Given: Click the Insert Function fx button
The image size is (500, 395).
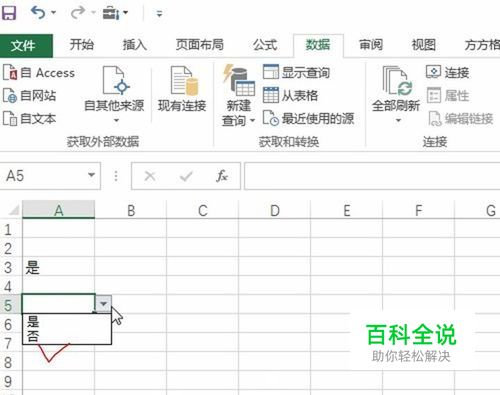Looking at the screenshot, I should 222,176.
